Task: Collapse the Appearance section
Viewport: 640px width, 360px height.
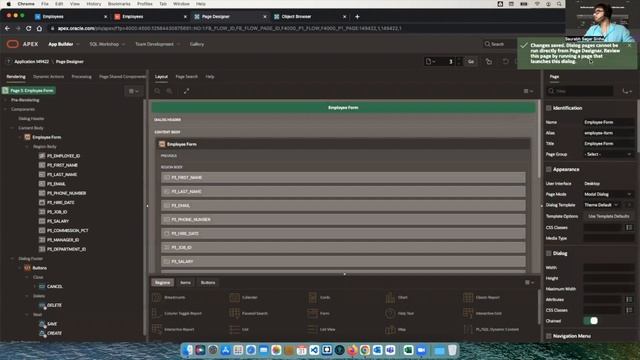Action: tap(549, 169)
